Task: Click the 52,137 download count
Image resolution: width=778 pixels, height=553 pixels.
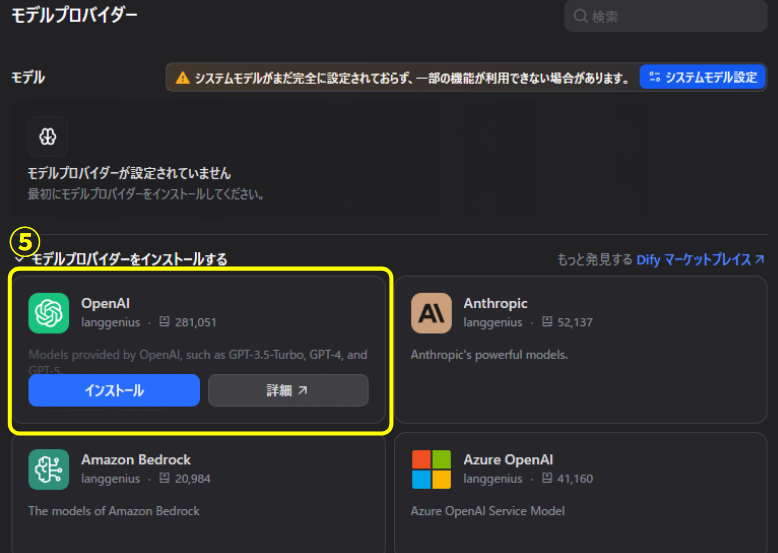Action: 575,322
